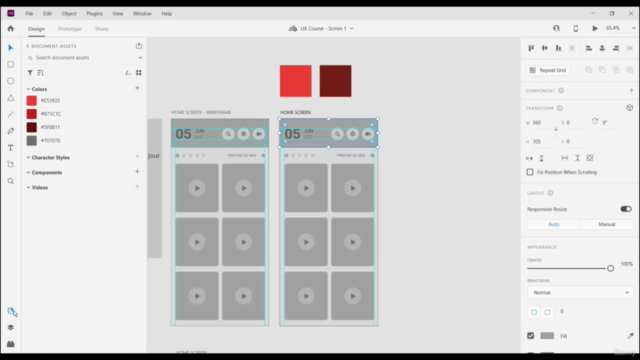This screenshot has height=360, width=640.
Task: Click the filter assets icon
Action: pos(30,73)
